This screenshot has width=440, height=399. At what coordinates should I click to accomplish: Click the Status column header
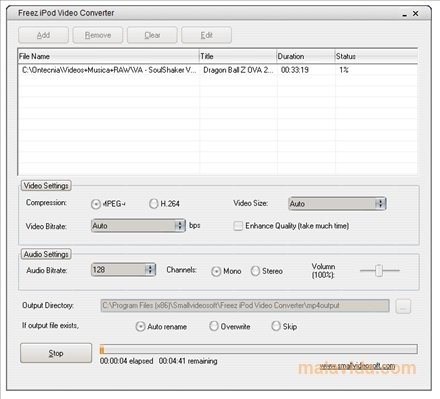tap(376, 56)
